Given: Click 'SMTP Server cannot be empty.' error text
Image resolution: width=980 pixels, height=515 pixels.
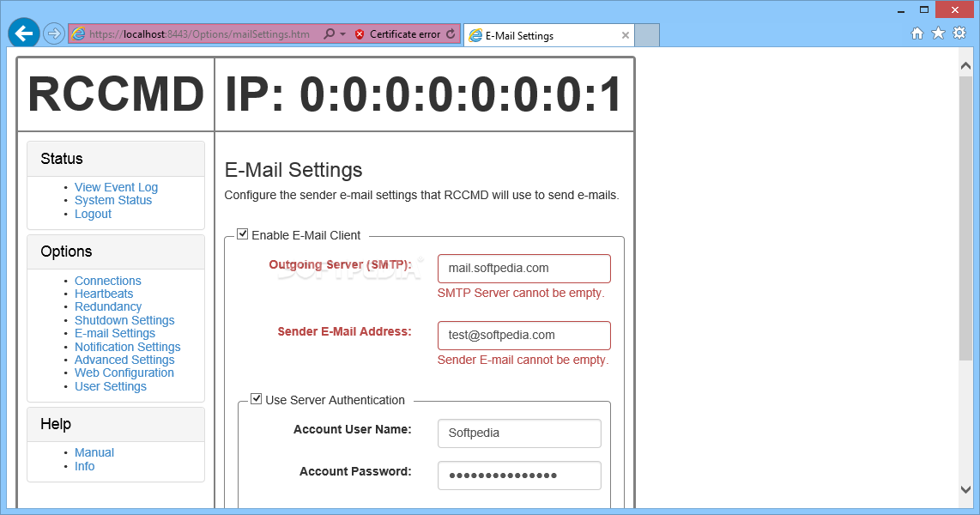Looking at the screenshot, I should point(521,294).
